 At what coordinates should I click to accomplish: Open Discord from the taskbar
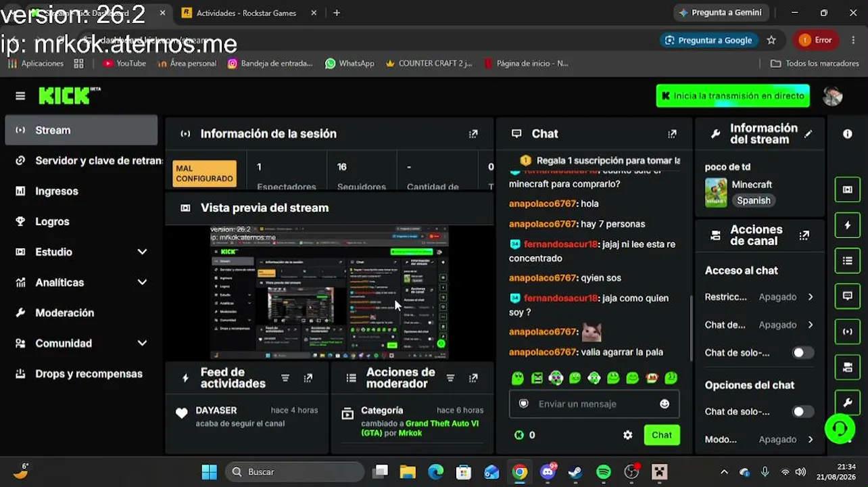pyautogui.click(x=548, y=471)
